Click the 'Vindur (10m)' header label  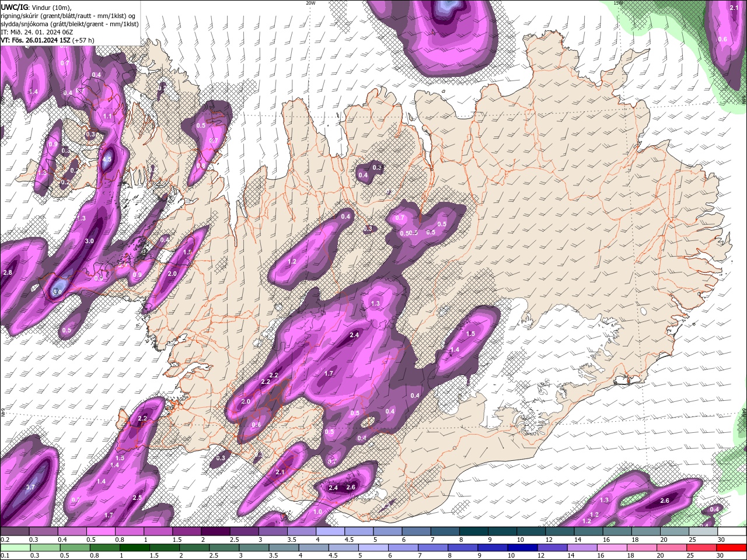50,6
